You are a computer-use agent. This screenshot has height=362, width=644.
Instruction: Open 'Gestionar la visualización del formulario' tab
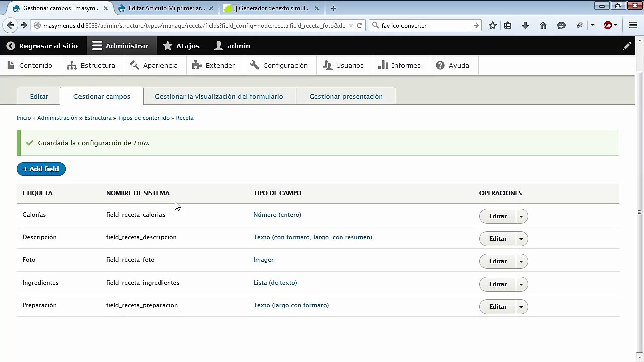point(219,96)
